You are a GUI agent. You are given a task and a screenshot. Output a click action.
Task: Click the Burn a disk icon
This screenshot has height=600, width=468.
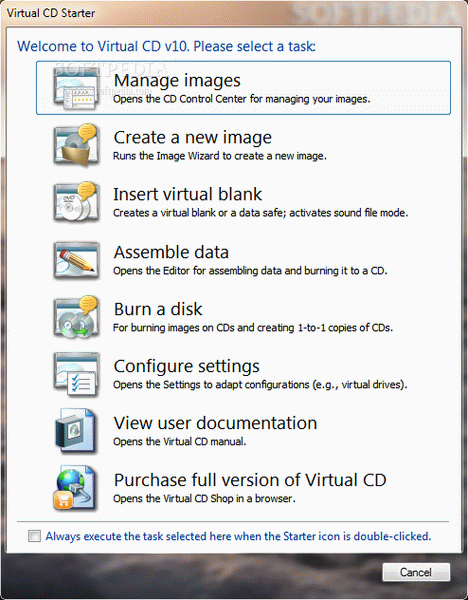77,317
